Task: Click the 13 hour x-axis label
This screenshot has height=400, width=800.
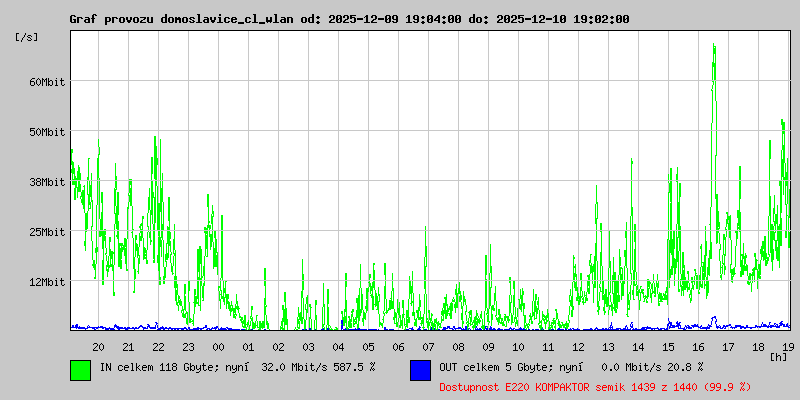Action: coord(609,347)
